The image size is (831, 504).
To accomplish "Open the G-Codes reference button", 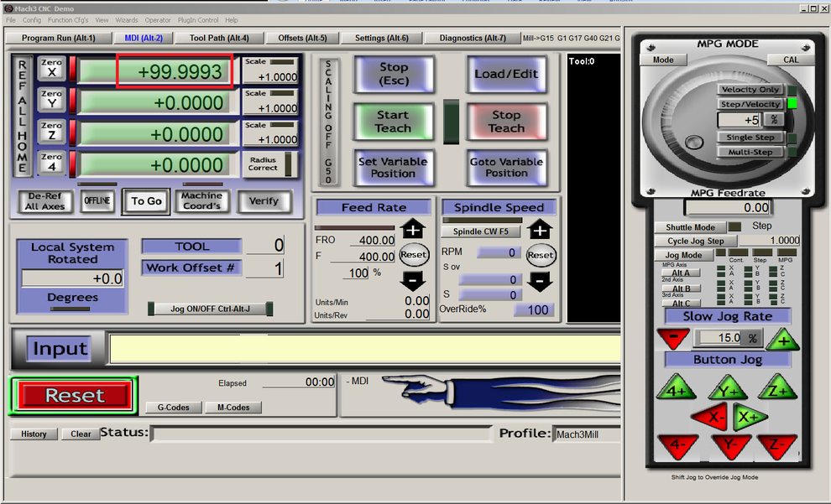I will (174, 408).
